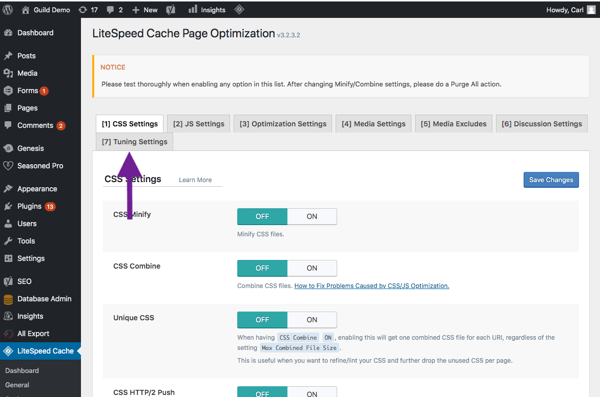
Task: Click the user avatar next to Howdy, Carl
Action: pyautogui.click(x=591, y=10)
